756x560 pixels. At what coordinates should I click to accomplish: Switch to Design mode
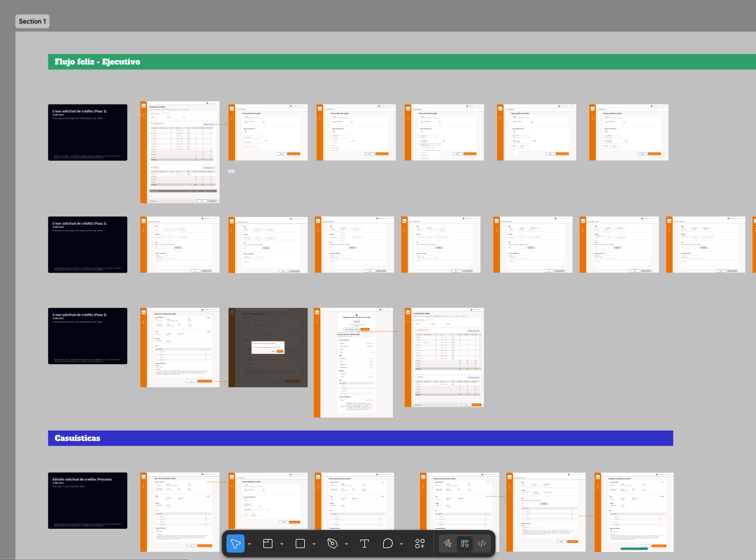[x=465, y=544]
